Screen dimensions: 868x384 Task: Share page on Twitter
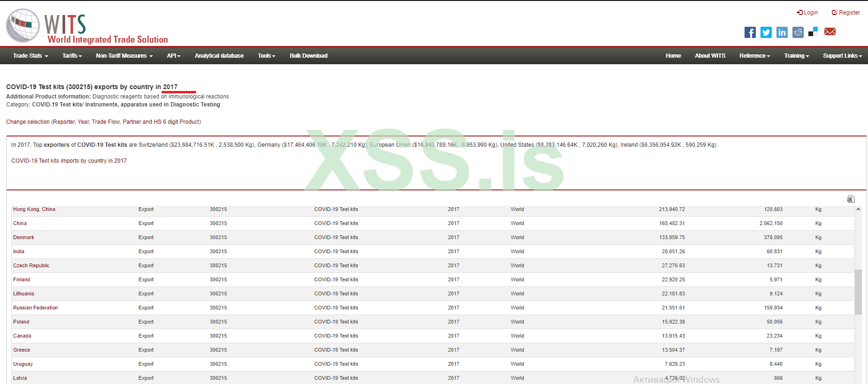click(766, 32)
